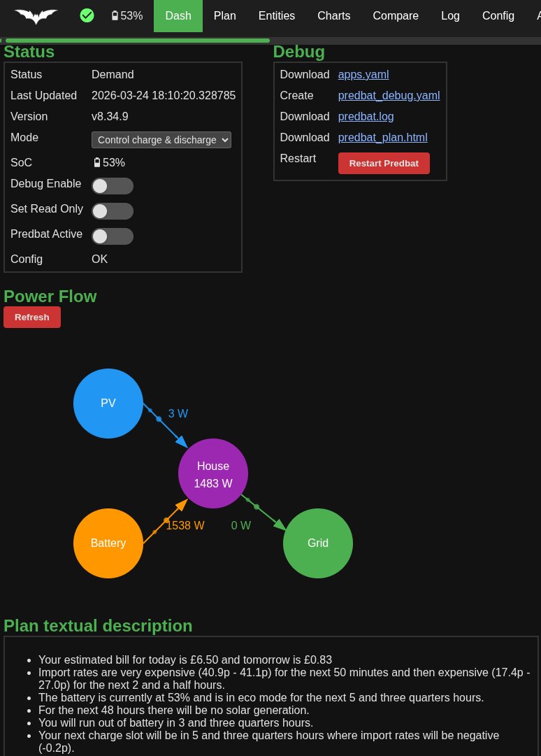Click the Predbat bat logo
The width and height of the screenshot is (541, 756).
point(36,16)
